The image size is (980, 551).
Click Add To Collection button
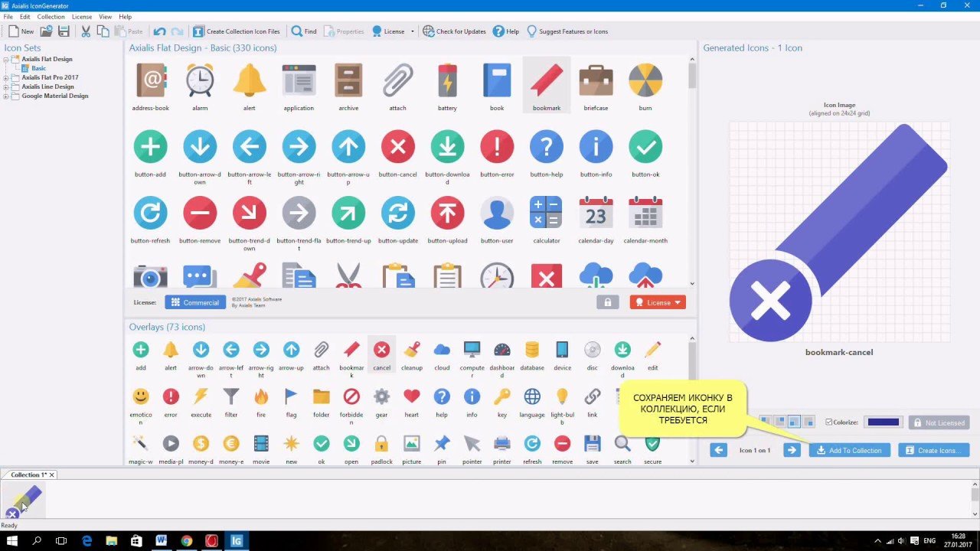pyautogui.click(x=850, y=450)
